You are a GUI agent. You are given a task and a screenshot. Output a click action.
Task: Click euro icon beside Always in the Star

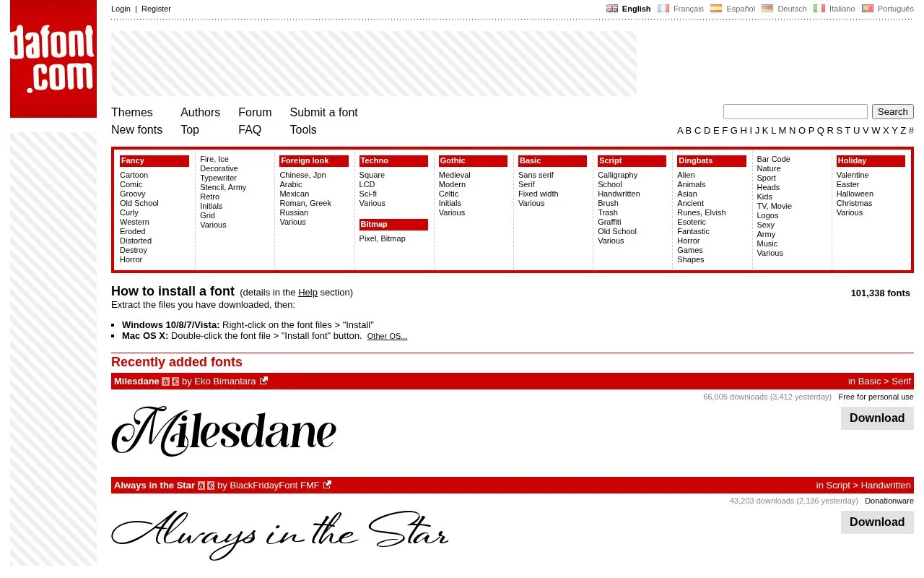211,486
